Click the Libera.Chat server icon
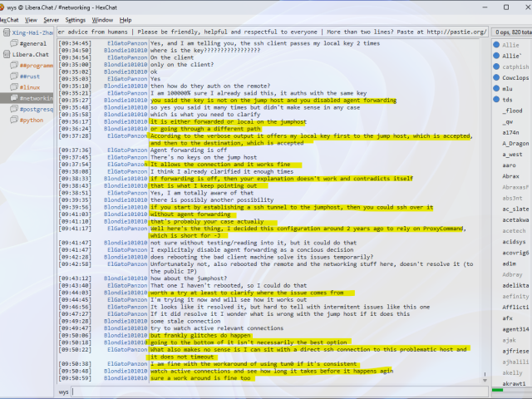Image resolution: width=532 pixels, height=399 pixels. point(5,54)
